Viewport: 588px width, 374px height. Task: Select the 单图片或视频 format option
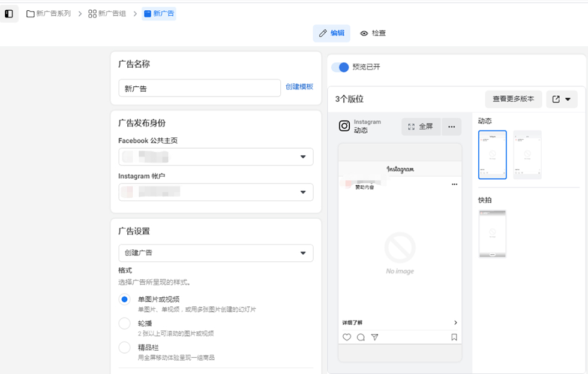point(124,299)
